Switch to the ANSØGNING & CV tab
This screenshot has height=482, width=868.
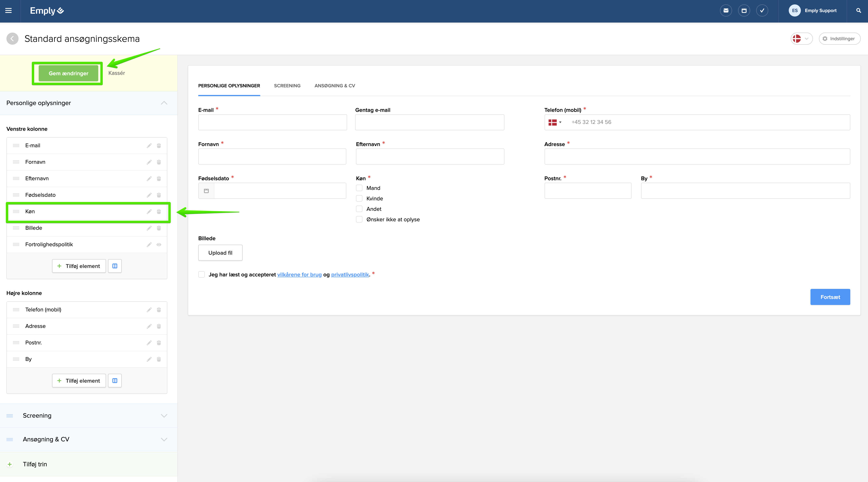335,86
